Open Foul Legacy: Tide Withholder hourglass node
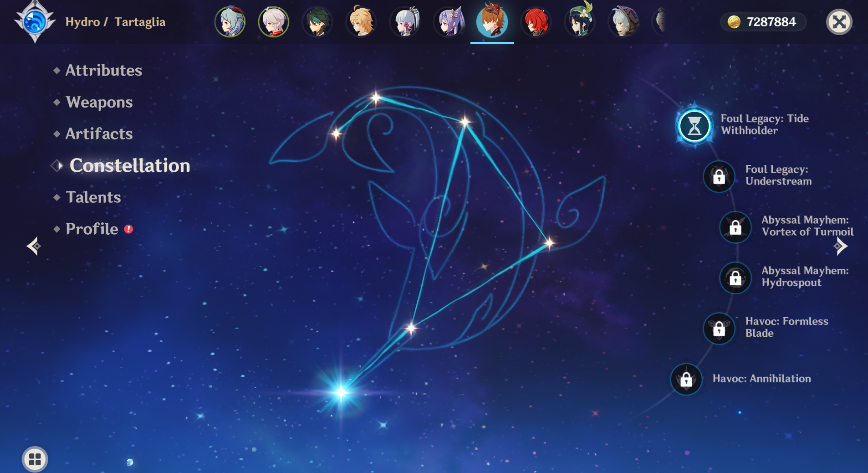Viewport: 868px width, 473px height. point(694,126)
